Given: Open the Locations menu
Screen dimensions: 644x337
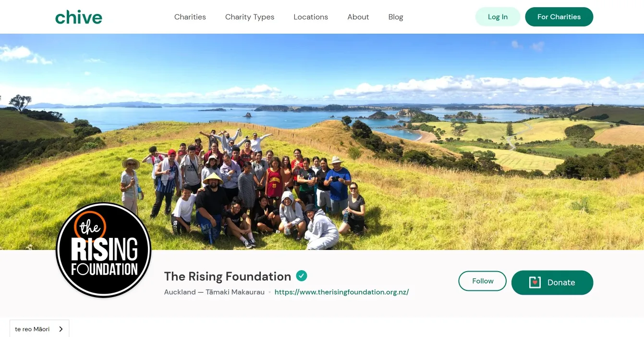Looking at the screenshot, I should coord(311,17).
